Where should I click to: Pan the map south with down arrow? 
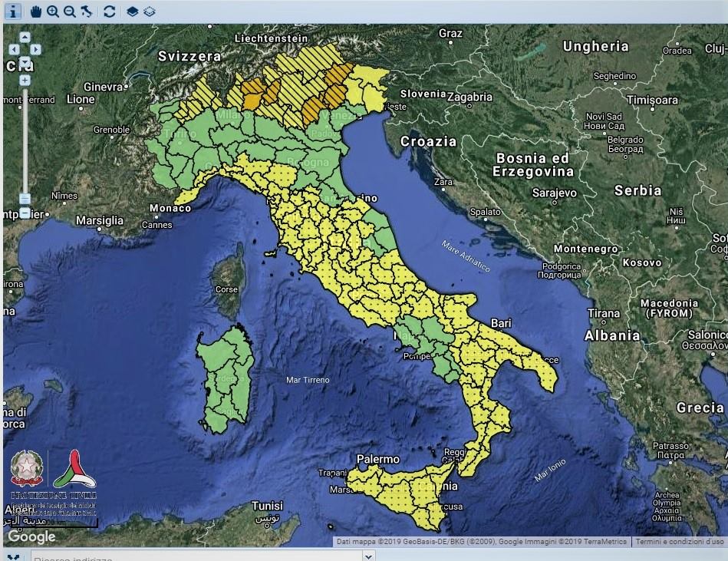(25, 61)
